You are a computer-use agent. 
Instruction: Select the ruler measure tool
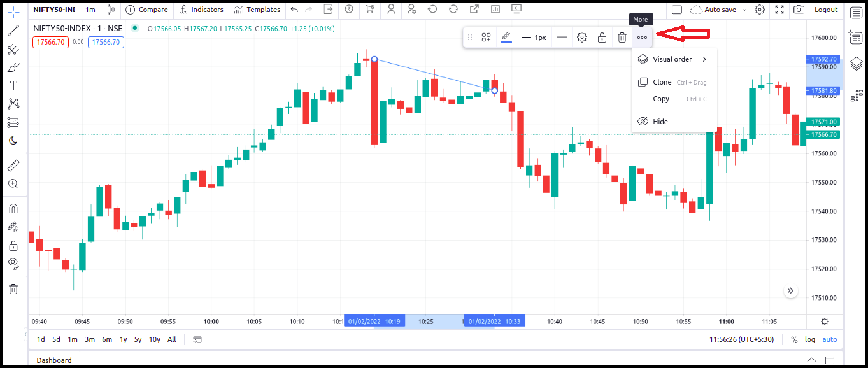(13, 166)
